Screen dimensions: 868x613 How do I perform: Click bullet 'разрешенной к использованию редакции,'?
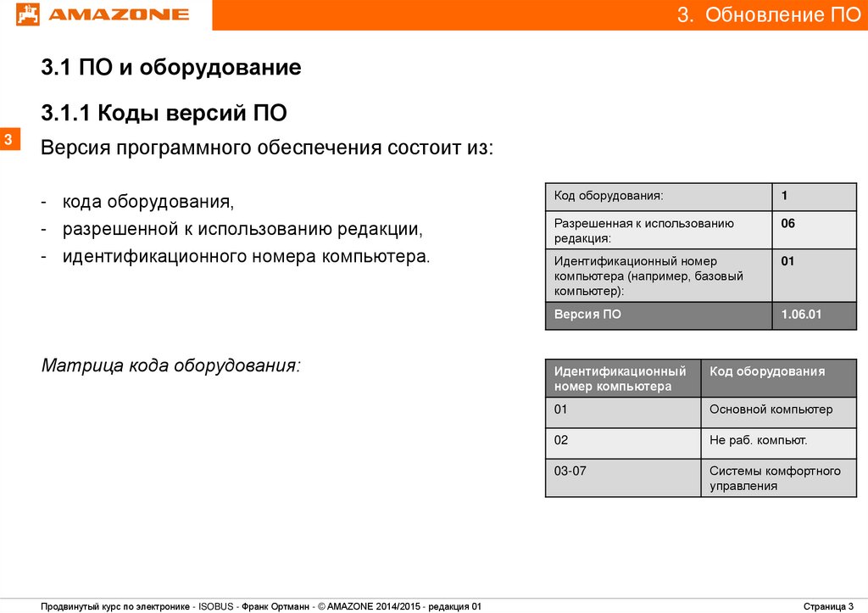pyautogui.click(x=242, y=229)
